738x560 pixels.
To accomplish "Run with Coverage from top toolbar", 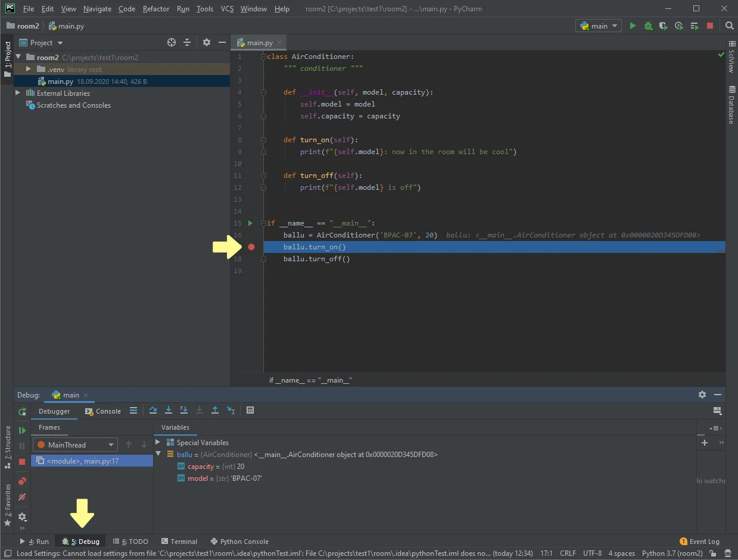I will [x=663, y=26].
